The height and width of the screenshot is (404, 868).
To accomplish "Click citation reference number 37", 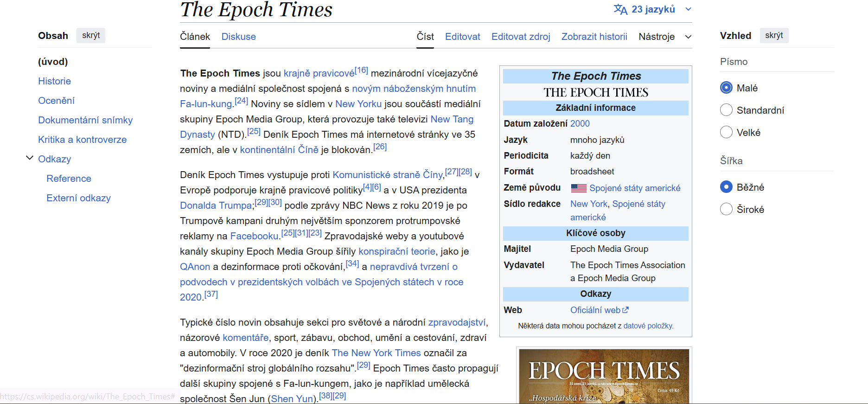I will (211, 294).
